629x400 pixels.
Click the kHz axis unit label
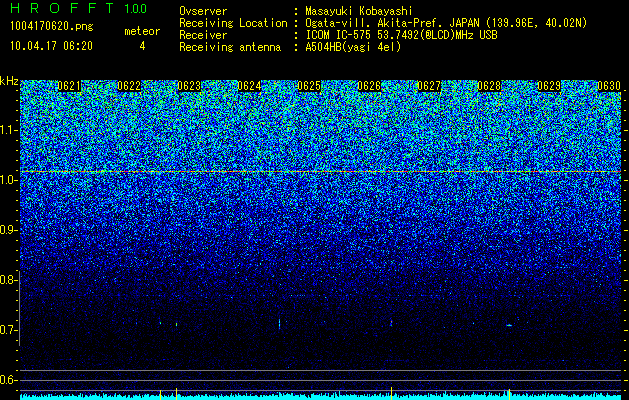point(9,81)
